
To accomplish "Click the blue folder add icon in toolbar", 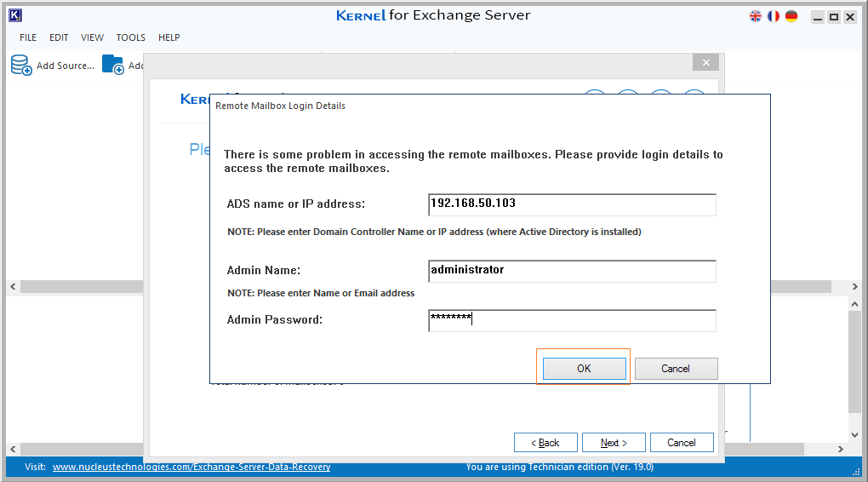I will click(113, 65).
